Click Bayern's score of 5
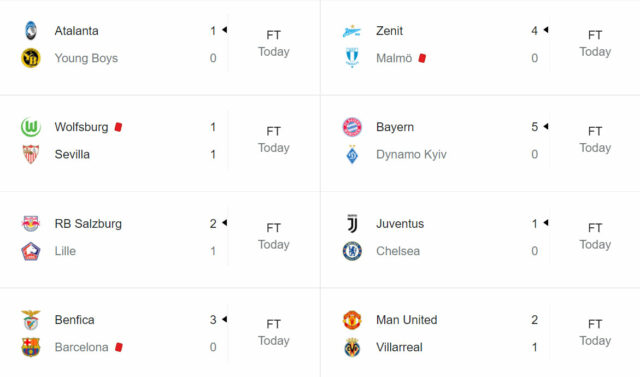Viewport: 640px width, 377px height. coord(534,127)
